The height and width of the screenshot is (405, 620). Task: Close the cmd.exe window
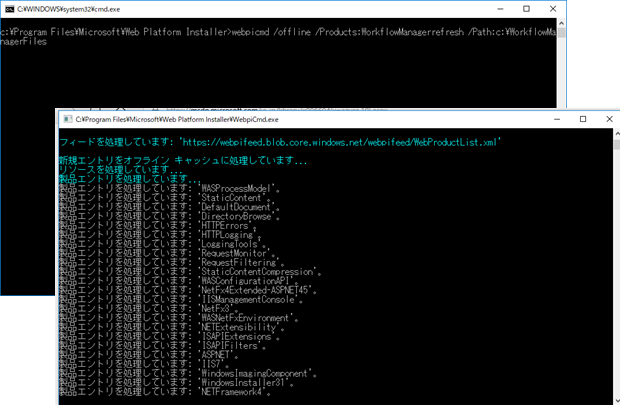point(553,9)
